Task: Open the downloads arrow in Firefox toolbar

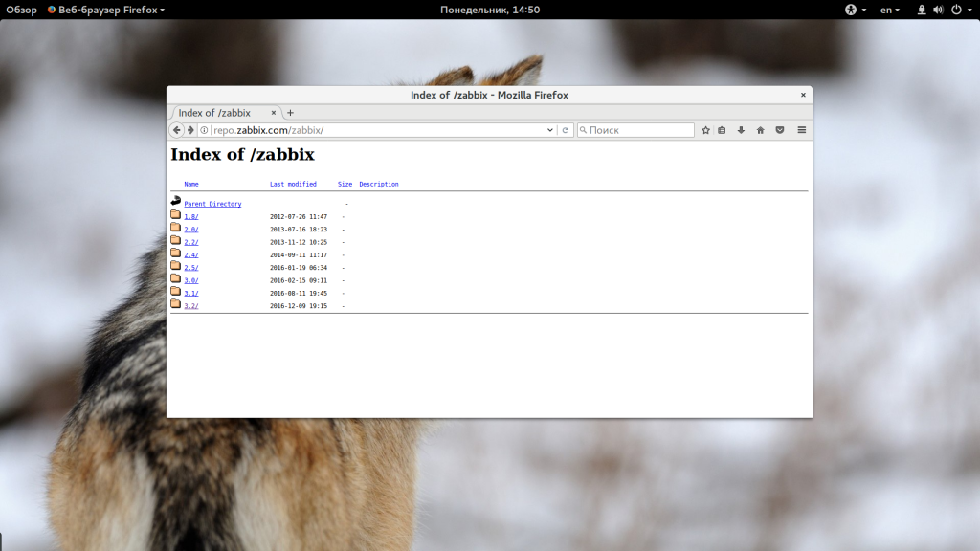Action: [741, 130]
